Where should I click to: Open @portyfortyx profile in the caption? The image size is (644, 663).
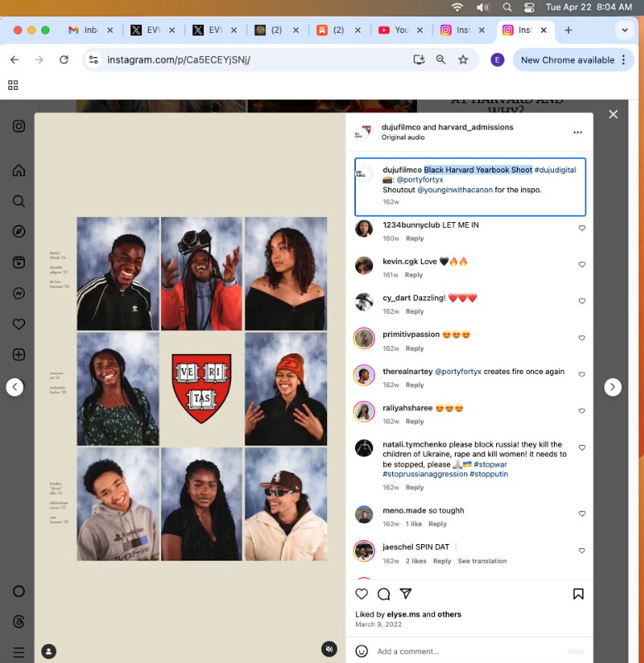[x=419, y=180]
